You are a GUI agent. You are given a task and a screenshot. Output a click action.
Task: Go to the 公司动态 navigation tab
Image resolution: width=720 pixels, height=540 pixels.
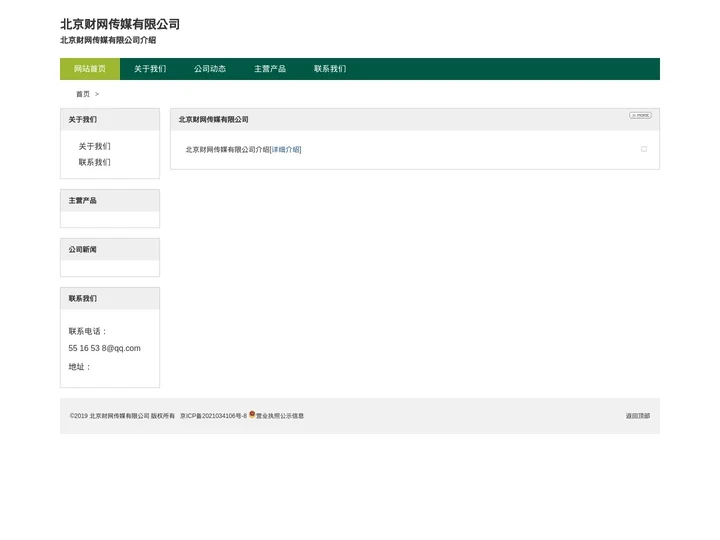click(x=210, y=69)
